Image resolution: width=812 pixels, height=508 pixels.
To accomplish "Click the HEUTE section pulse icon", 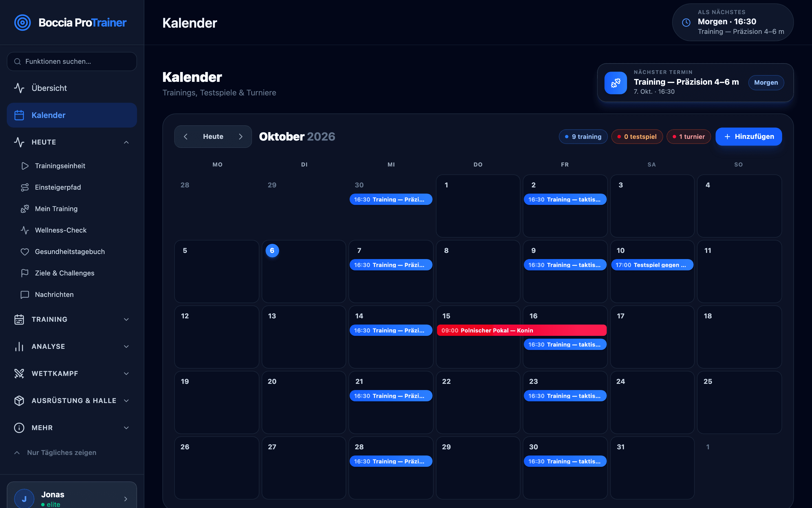I will tap(19, 142).
